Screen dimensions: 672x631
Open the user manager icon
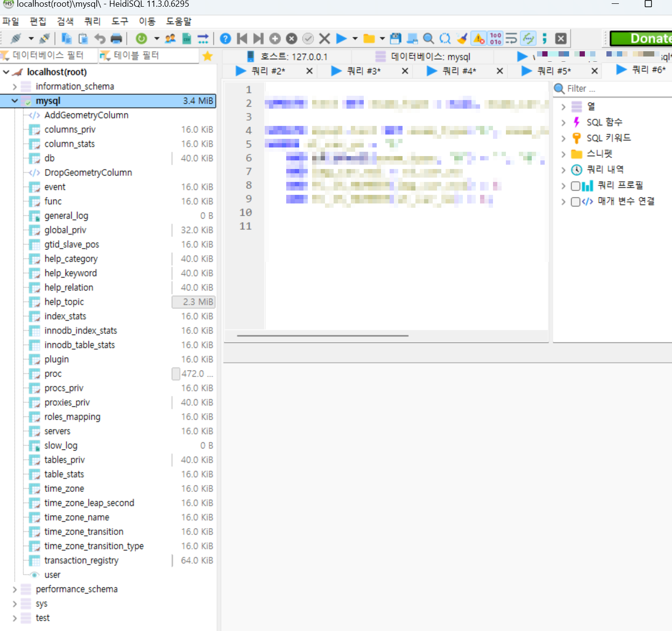(x=170, y=38)
